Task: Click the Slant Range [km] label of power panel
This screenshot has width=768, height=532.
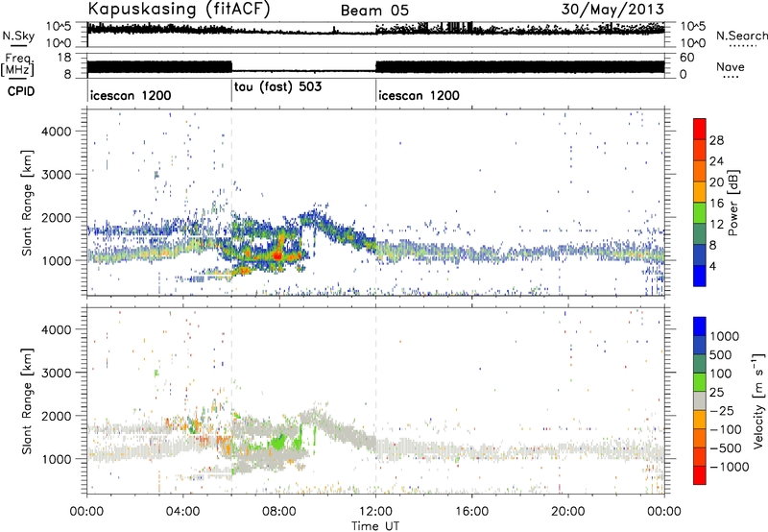Action: [27, 203]
